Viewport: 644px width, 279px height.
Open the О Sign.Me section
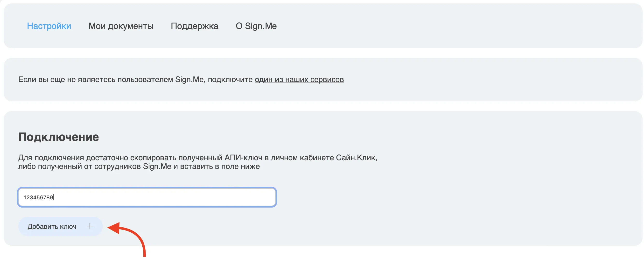[256, 26]
